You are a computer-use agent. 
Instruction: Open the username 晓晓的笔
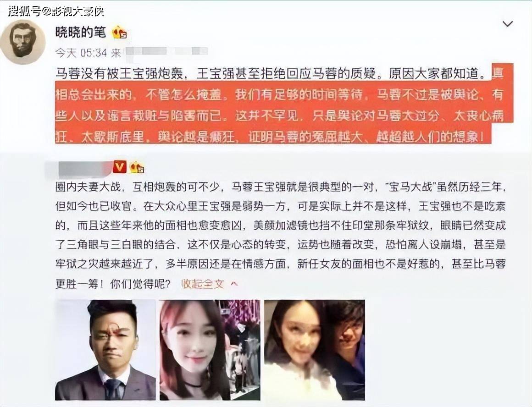(81, 32)
